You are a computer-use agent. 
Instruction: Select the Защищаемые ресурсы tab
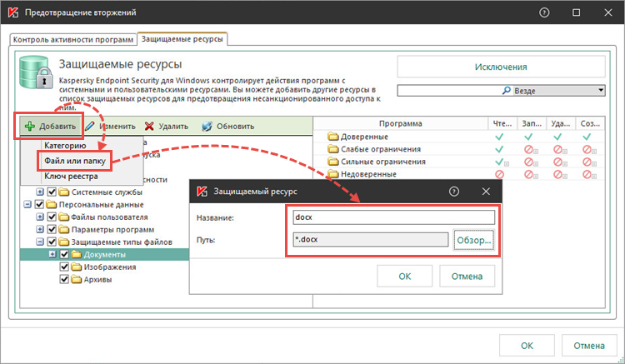pyautogui.click(x=182, y=39)
